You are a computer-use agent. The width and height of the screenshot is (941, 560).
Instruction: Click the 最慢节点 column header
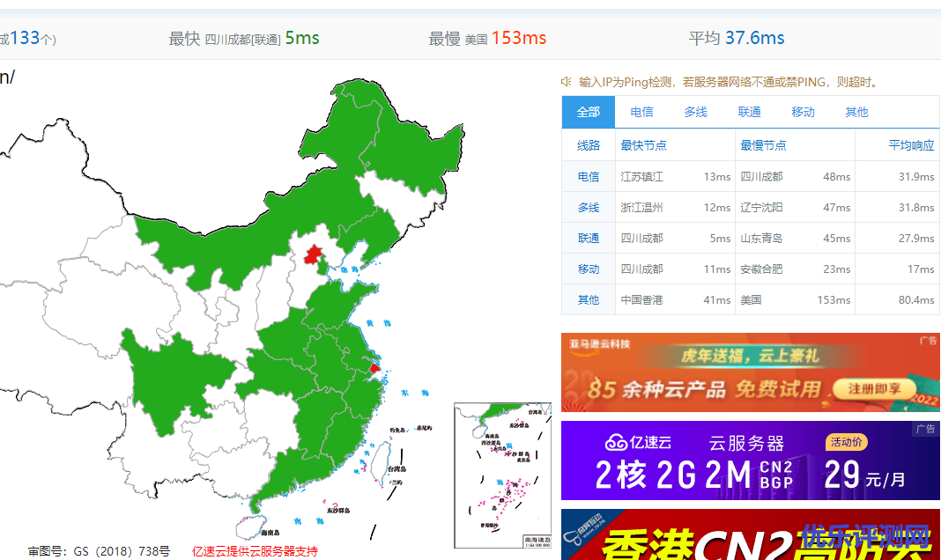click(x=763, y=145)
